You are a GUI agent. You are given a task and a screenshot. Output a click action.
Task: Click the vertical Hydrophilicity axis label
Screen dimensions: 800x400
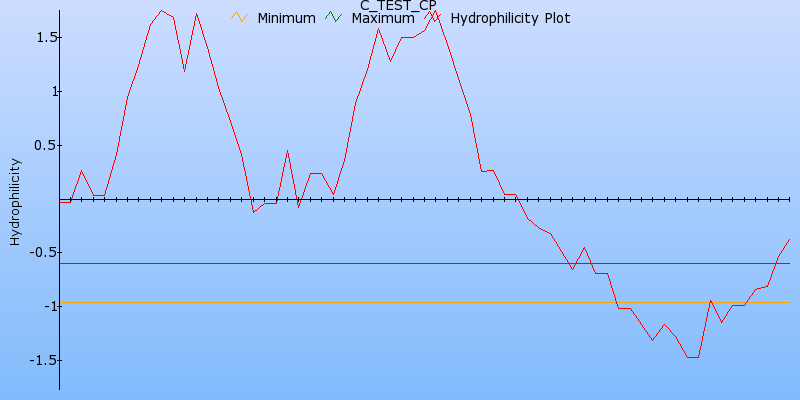pyautogui.click(x=15, y=201)
